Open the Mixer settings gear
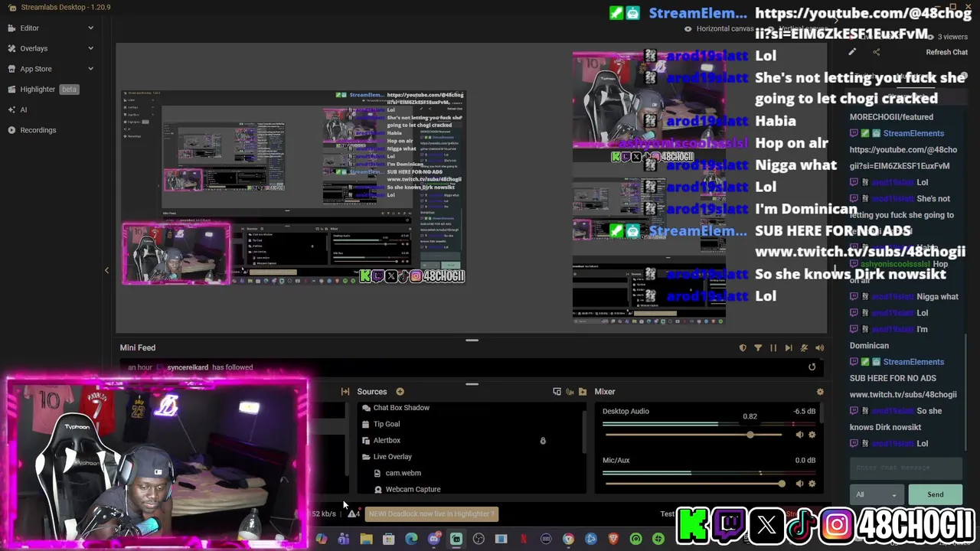The height and width of the screenshot is (551, 980). (820, 392)
